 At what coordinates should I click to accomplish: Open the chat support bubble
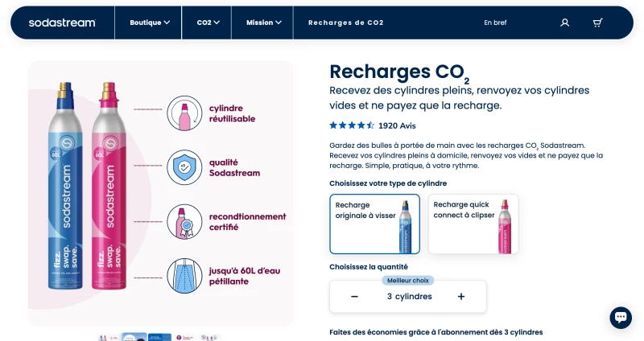621,317
